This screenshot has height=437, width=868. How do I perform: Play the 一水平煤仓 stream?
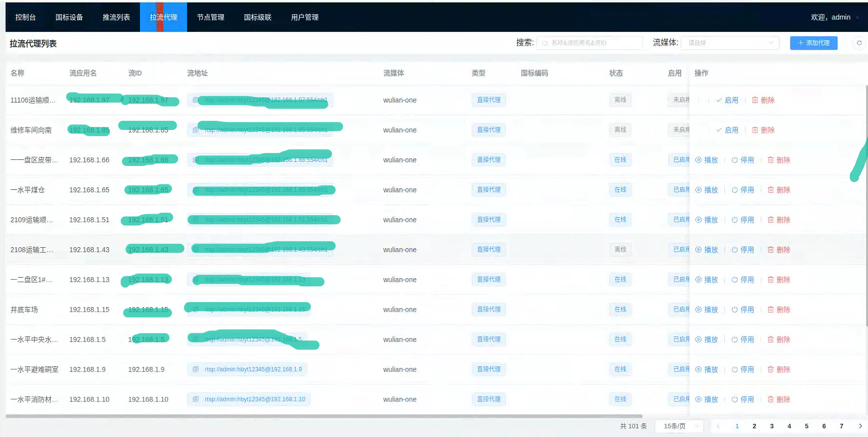point(707,190)
